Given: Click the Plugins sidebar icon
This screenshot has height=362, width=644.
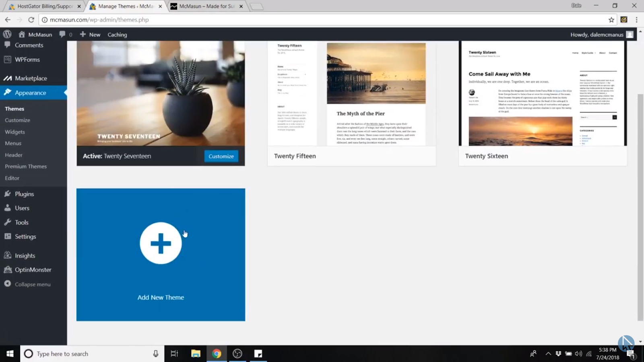Looking at the screenshot, I should click(x=7, y=194).
